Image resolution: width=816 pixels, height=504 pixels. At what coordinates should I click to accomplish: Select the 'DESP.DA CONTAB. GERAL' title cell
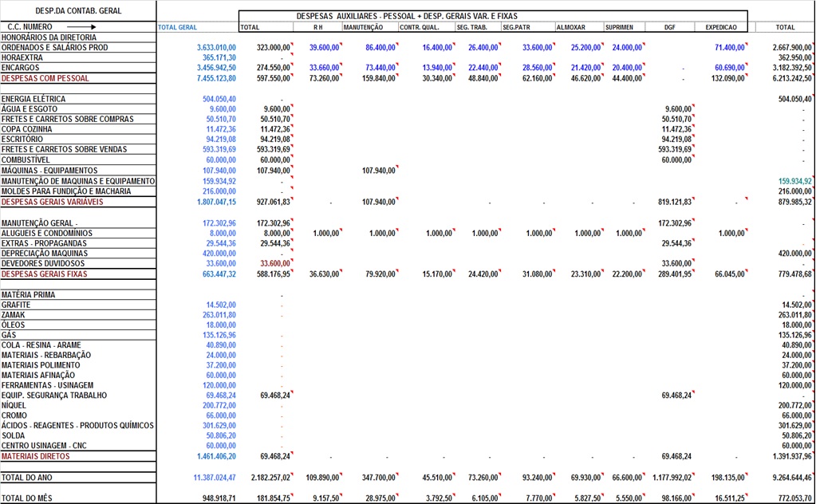(x=78, y=11)
